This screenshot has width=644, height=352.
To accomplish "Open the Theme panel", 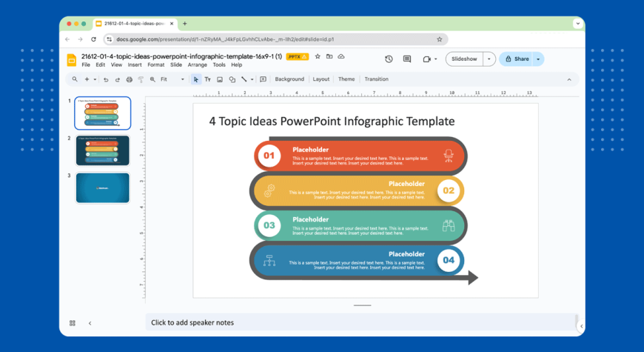I will coord(346,79).
